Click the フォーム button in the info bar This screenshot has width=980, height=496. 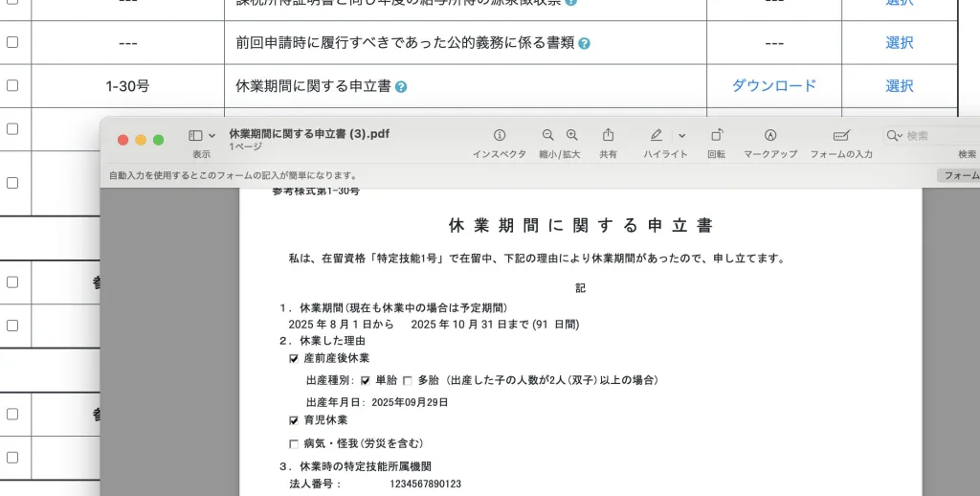click(x=959, y=175)
